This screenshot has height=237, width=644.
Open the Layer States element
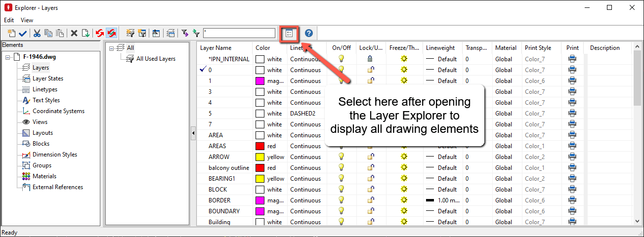[47, 79]
